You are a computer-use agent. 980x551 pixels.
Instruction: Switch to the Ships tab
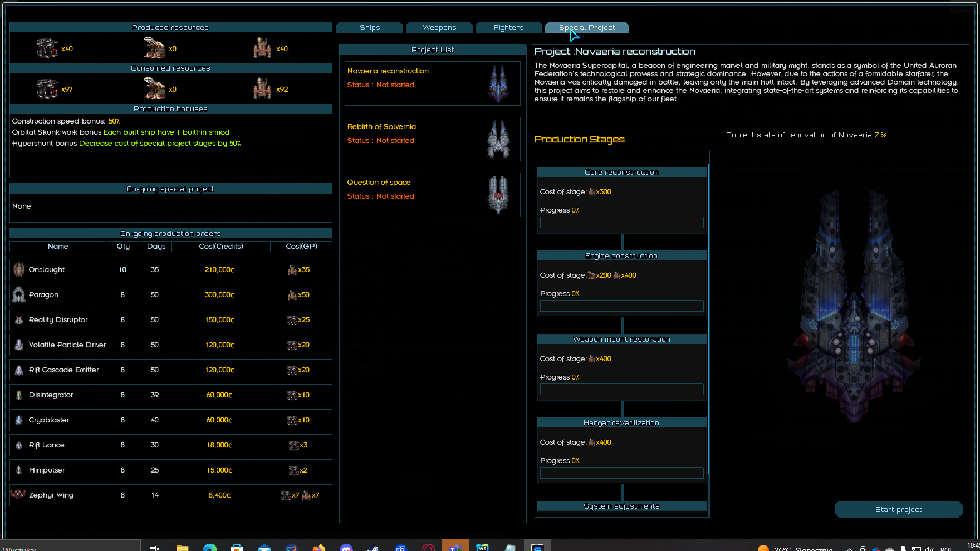click(370, 27)
